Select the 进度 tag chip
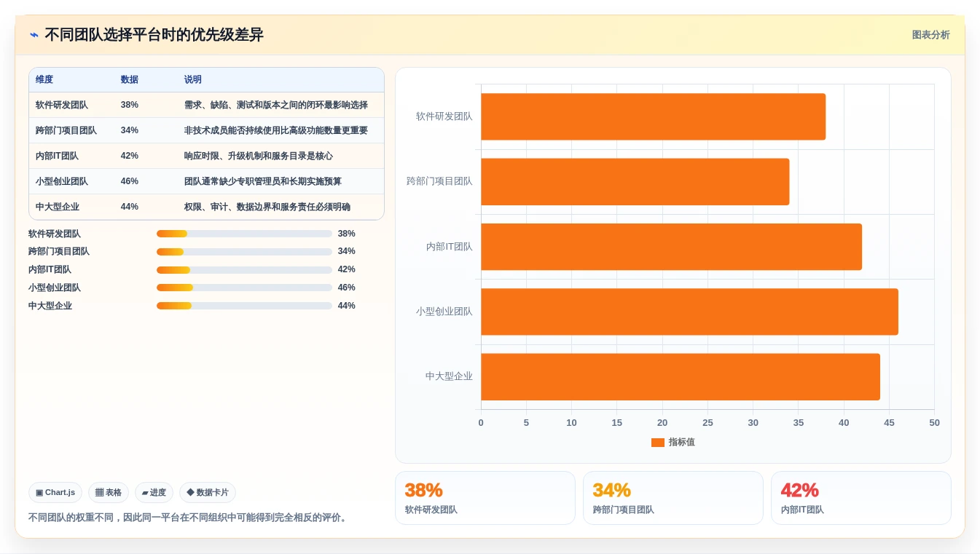The height and width of the screenshot is (554, 980). [154, 493]
